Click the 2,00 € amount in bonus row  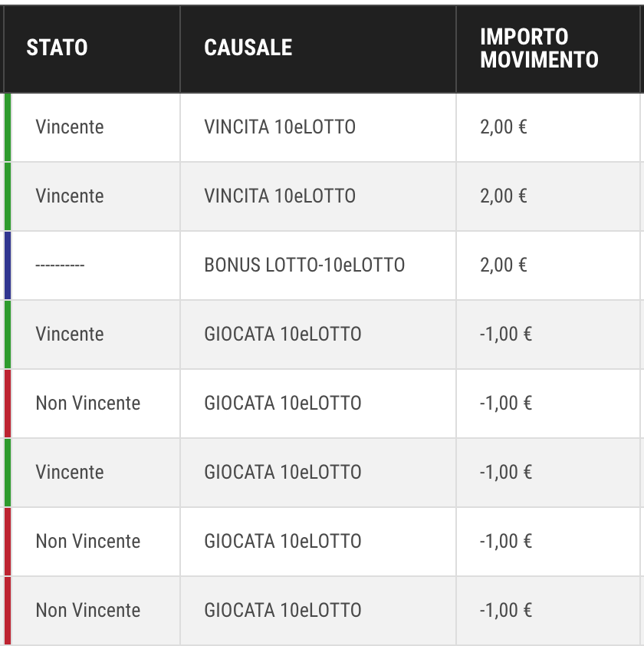(x=503, y=265)
